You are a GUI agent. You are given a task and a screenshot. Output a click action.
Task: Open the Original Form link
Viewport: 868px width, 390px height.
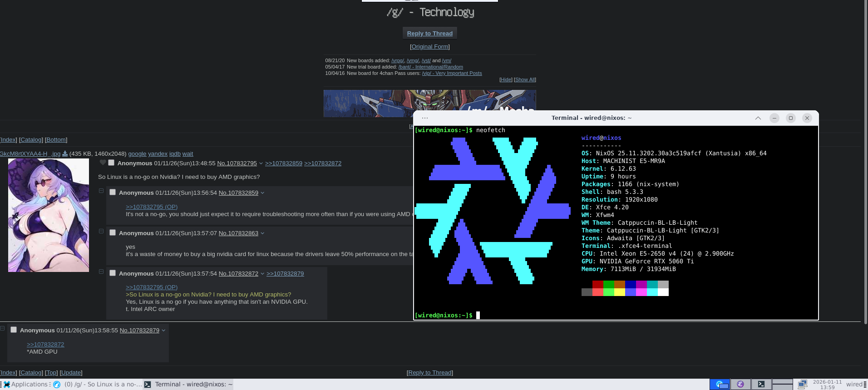(x=430, y=47)
